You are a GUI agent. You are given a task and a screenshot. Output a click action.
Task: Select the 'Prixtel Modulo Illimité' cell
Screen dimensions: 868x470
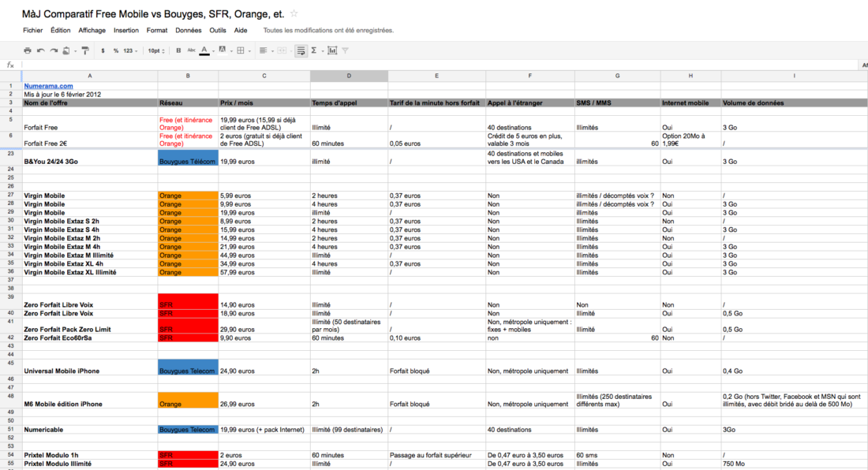90,464
